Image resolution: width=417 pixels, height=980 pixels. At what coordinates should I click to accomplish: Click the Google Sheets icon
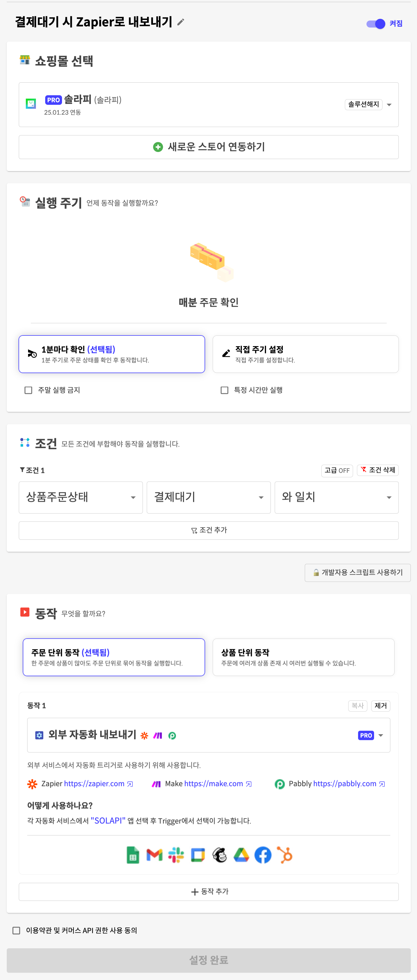133,855
